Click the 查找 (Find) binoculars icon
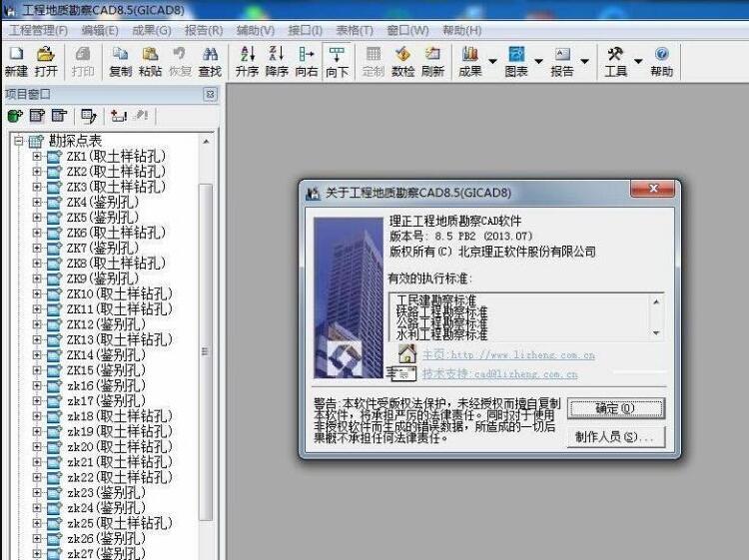This screenshot has height=560, width=749. point(210,54)
